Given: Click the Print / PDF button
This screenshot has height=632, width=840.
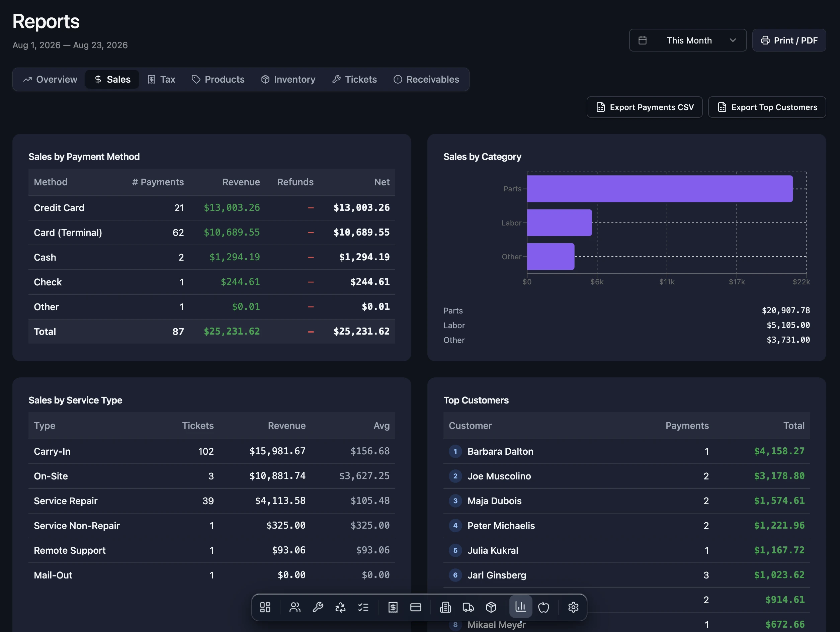Looking at the screenshot, I should click(789, 40).
